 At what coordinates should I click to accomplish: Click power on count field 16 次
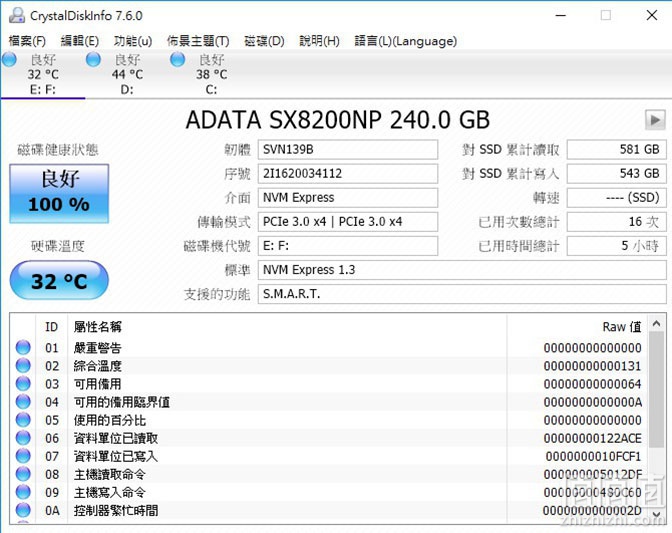coord(617,222)
